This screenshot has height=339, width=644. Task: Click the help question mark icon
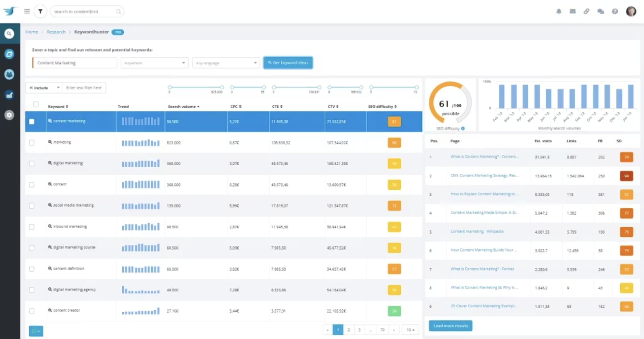click(615, 11)
